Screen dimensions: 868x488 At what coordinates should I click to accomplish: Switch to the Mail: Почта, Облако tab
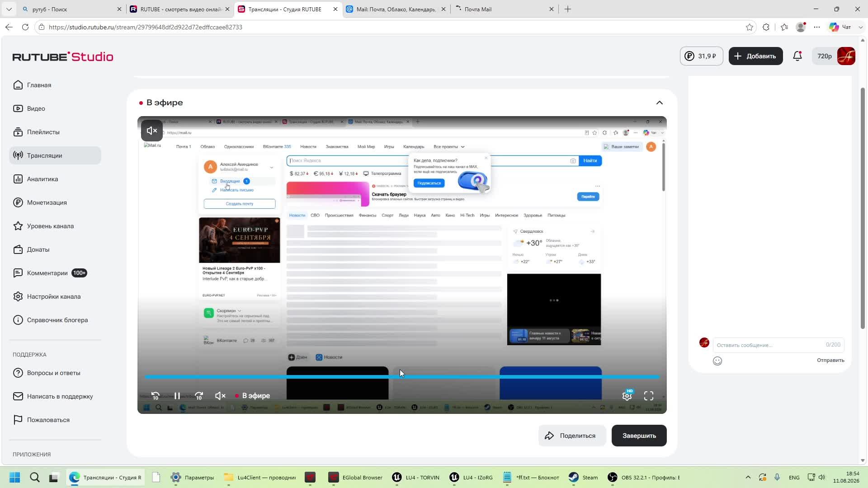click(396, 9)
